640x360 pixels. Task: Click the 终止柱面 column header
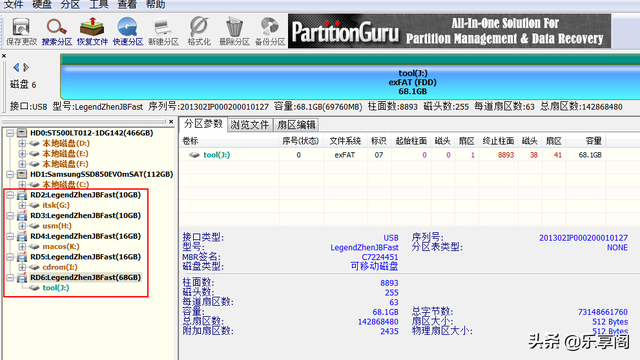[x=498, y=141]
